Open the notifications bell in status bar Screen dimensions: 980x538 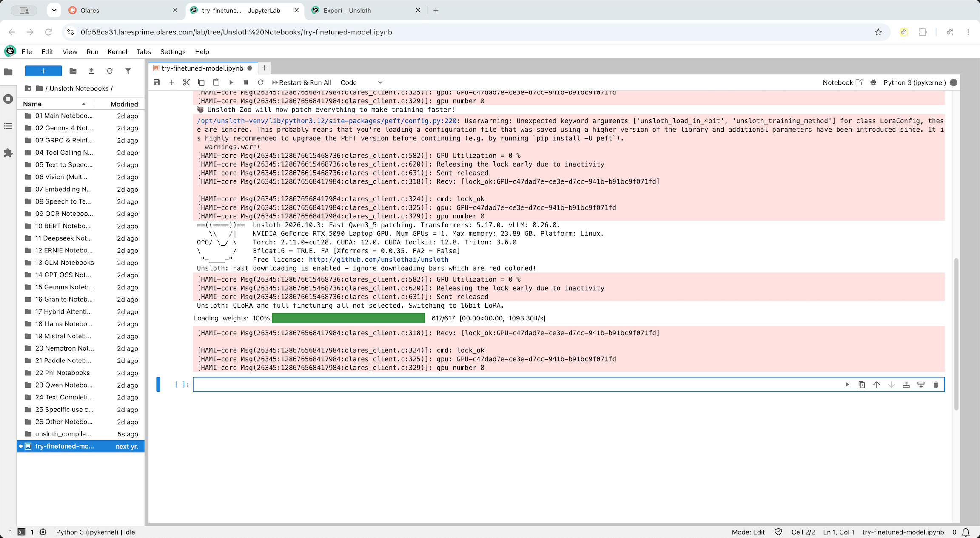966,532
